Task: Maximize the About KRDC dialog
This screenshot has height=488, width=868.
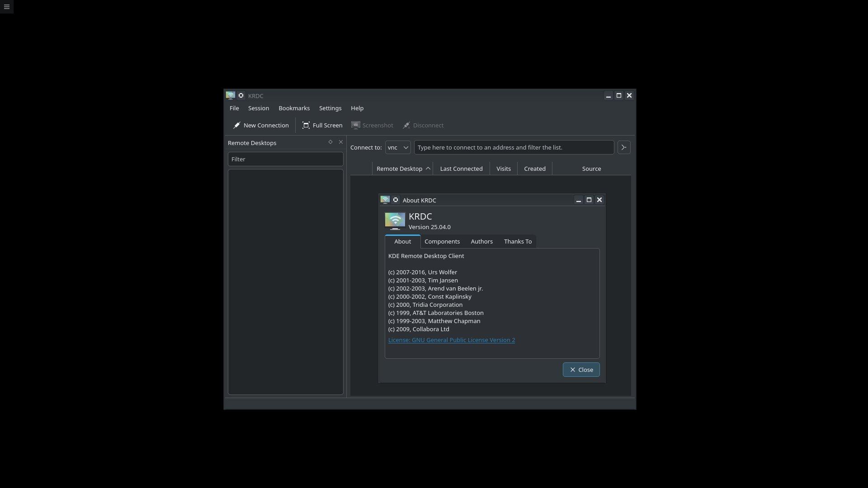Action: click(x=589, y=200)
